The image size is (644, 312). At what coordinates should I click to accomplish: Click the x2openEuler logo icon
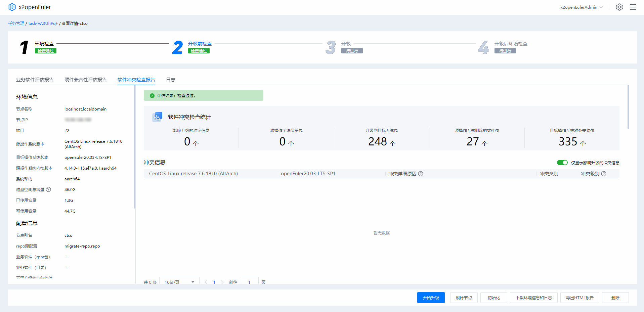point(12,7)
